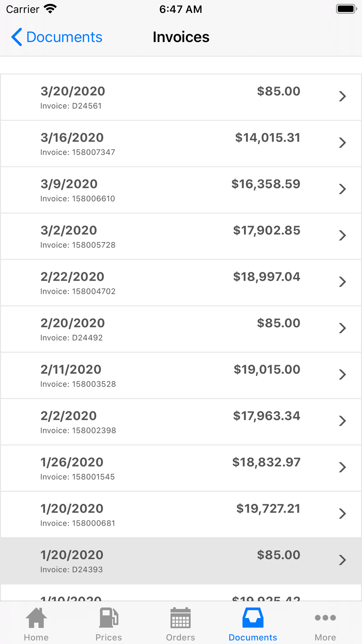This screenshot has height=644, width=362.
Task: Open chevron for invoice 158005728
Action: tap(342, 235)
